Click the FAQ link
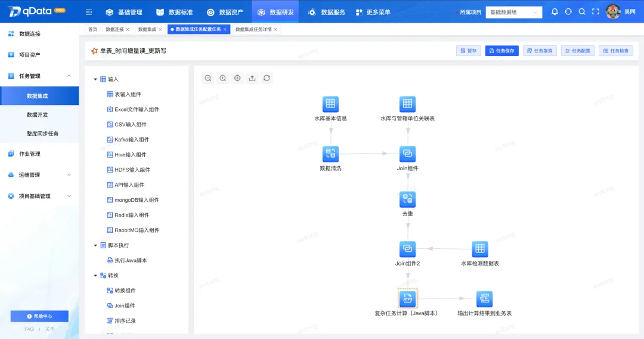Image resolution: width=644 pixels, height=339 pixels. pyautogui.click(x=29, y=329)
